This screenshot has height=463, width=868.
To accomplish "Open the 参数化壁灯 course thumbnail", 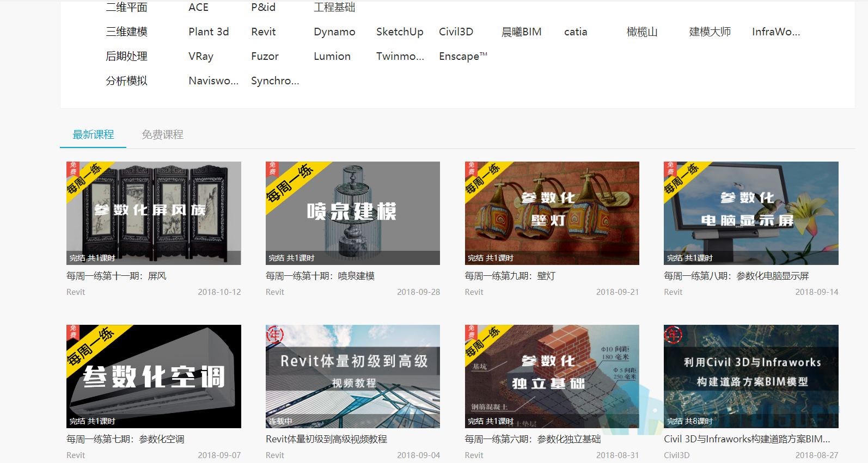I will coord(552,213).
